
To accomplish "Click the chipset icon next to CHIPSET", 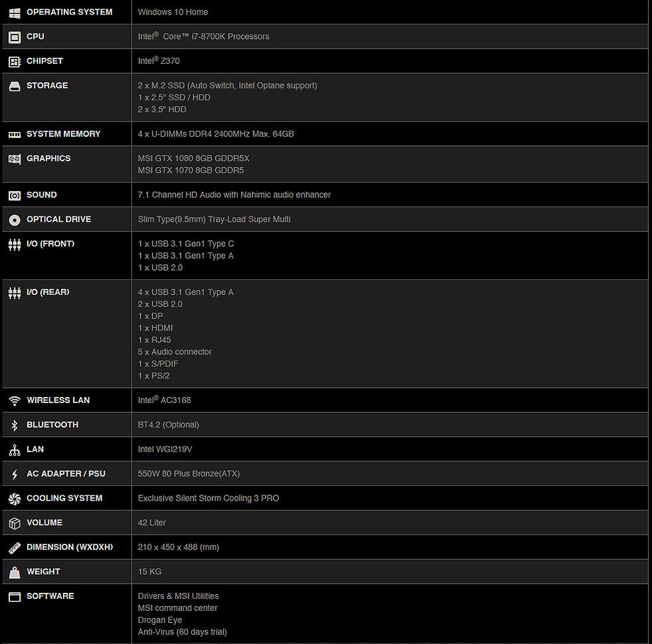I will pos(15,62).
